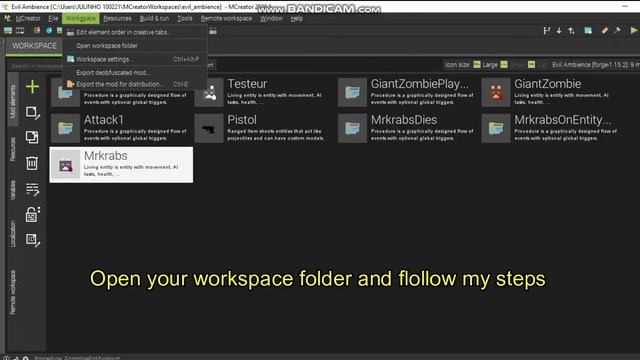Switch to Remote workspace vertical side tab
Viewport: 640px width, 360px height.
(13, 292)
